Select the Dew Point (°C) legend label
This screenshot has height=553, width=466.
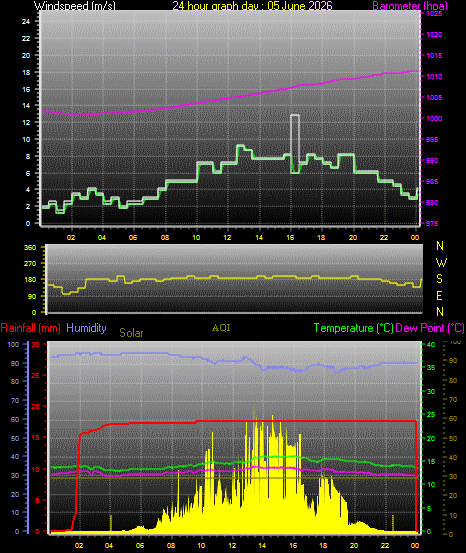(430, 328)
